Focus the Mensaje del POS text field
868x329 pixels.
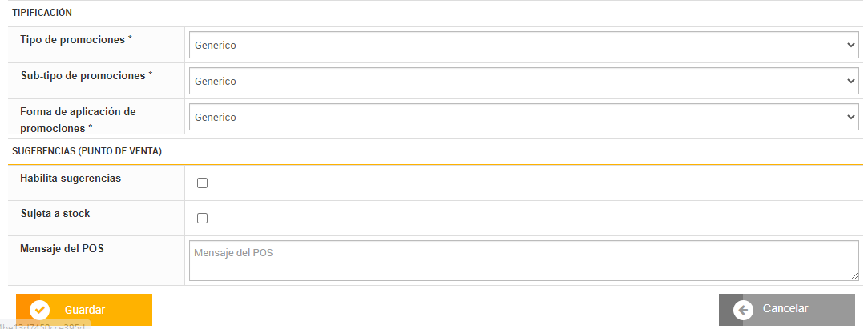tap(523, 261)
